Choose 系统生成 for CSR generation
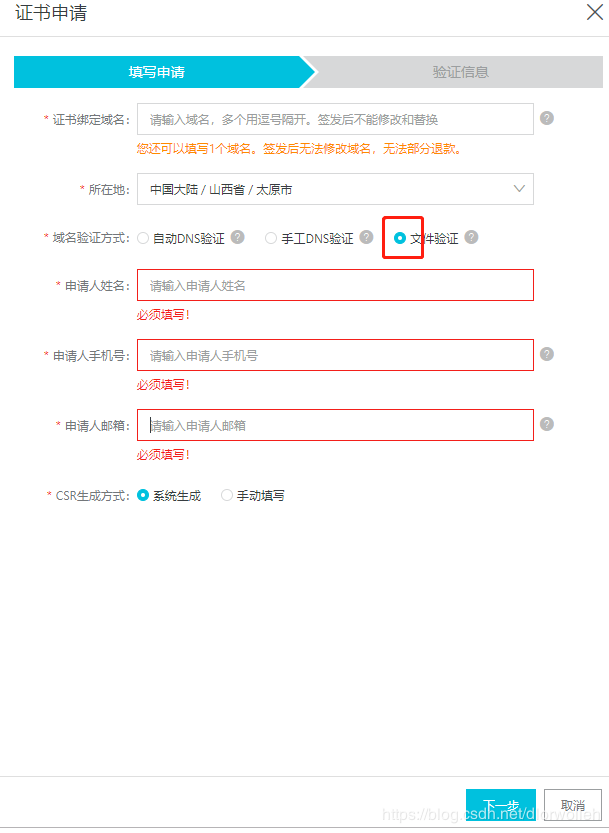 144,495
